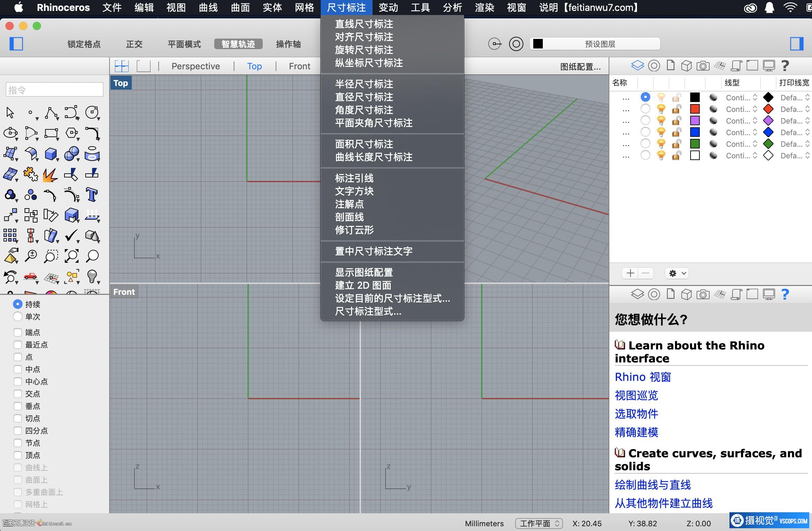This screenshot has width=812, height=531.
Task: Toggle lightbulb visibility of the red layer
Action: click(x=661, y=109)
